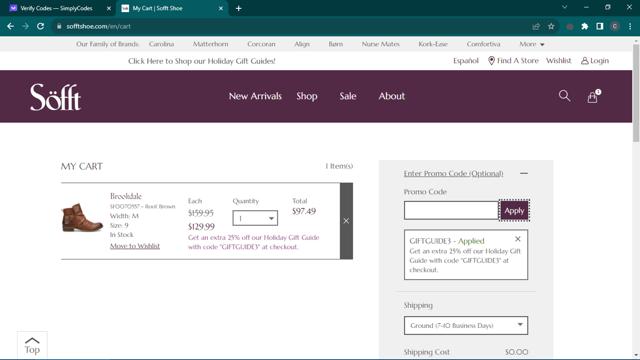Open Chrome three-dot menu
Image resolution: width=640 pixels, height=360 pixels.
pyautogui.click(x=630, y=26)
